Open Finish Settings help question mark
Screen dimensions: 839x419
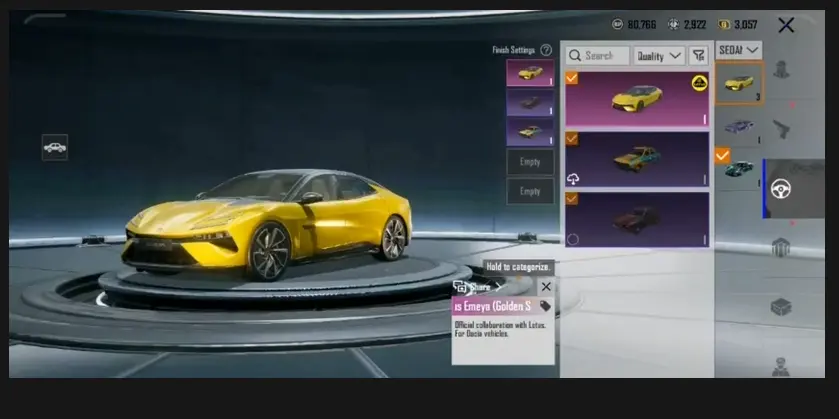pos(546,50)
